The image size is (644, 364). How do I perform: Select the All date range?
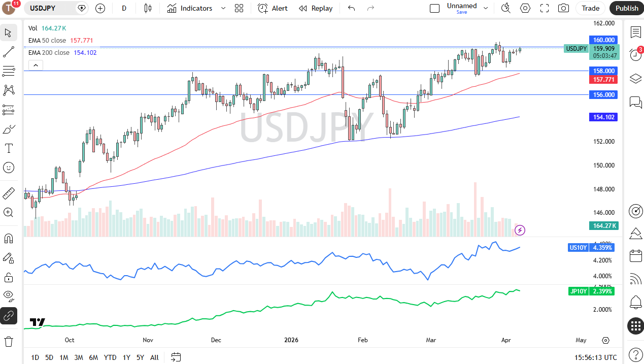[x=154, y=357]
